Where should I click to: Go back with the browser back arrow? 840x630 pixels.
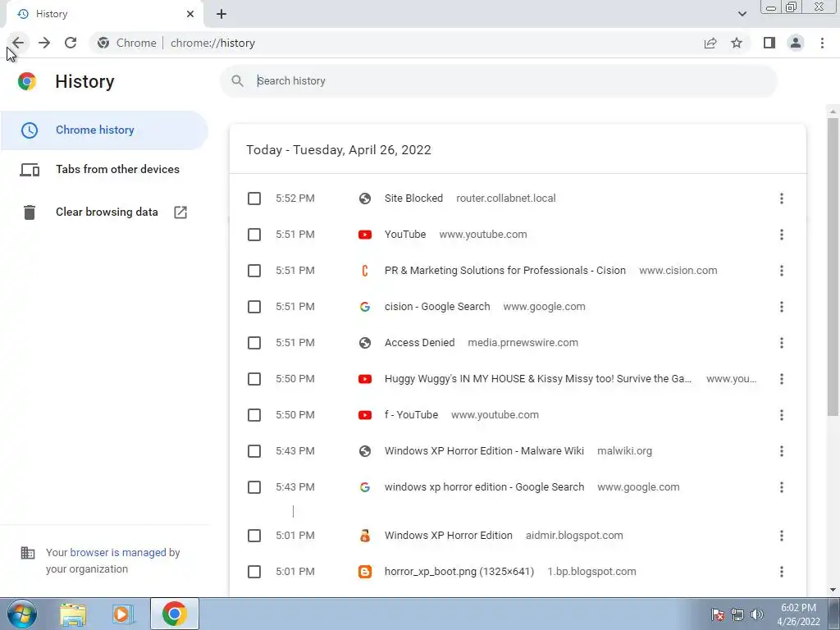18,43
